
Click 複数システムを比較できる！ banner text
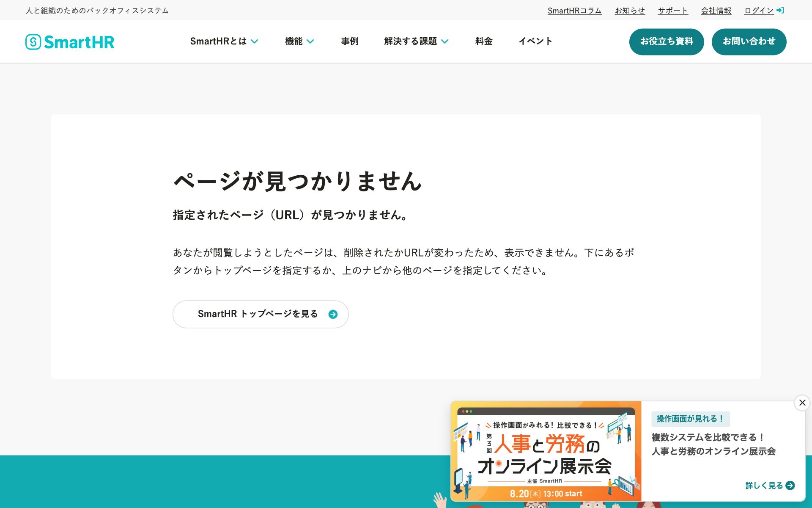[708, 437]
